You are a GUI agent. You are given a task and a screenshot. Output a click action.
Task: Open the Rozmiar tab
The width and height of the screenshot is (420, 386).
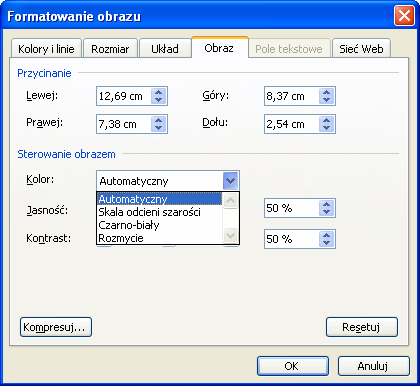pyautogui.click(x=110, y=49)
